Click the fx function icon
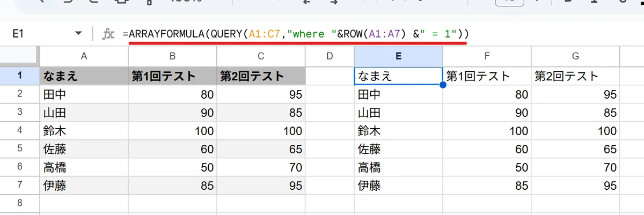 click(108, 34)
